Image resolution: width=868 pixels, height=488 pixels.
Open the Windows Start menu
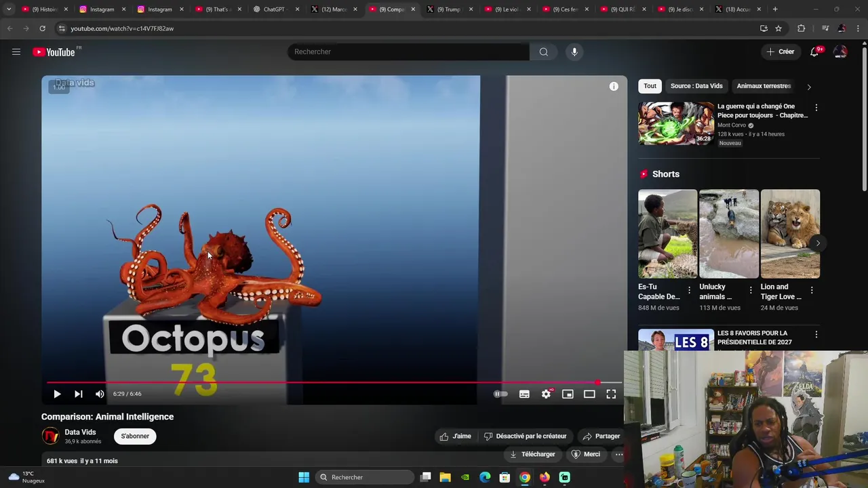[x=304, y=477]
